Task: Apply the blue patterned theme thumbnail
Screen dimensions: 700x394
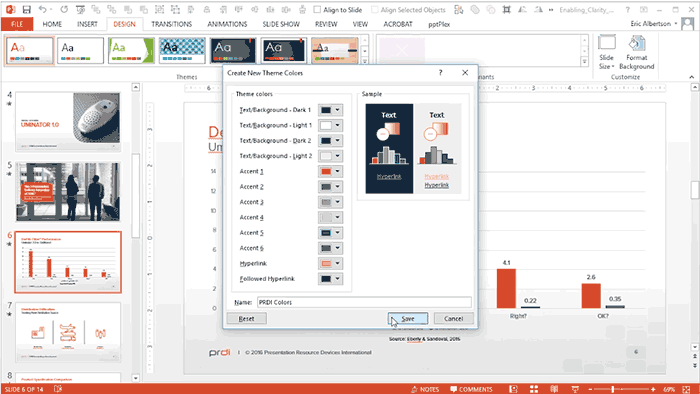Action: 182,50
